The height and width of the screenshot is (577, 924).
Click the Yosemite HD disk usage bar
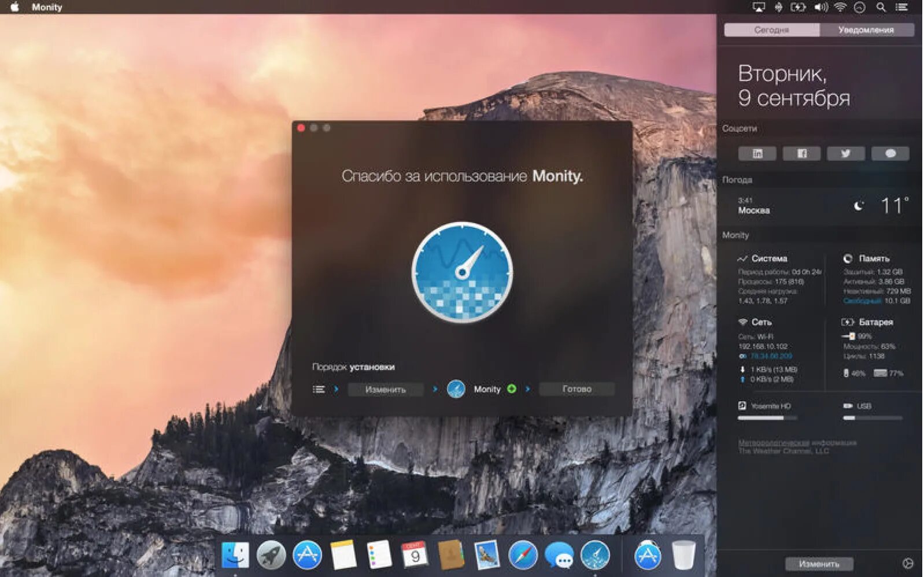tap(767, 417)
